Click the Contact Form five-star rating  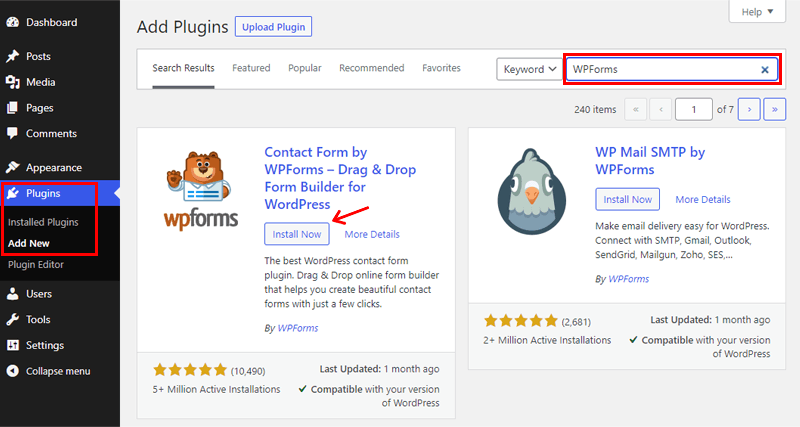point(190,369)
